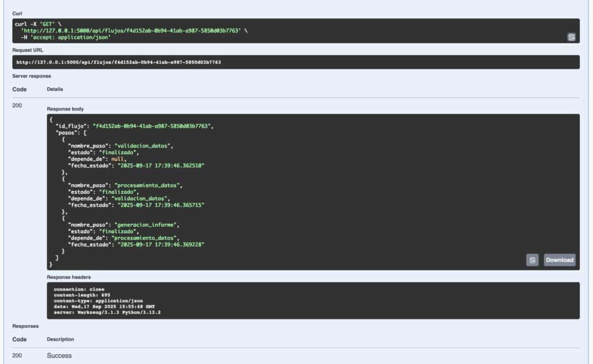The width and height of the screenshot is (593, 364).
Task: Click the Responses section heading
Action: [25, 326]
